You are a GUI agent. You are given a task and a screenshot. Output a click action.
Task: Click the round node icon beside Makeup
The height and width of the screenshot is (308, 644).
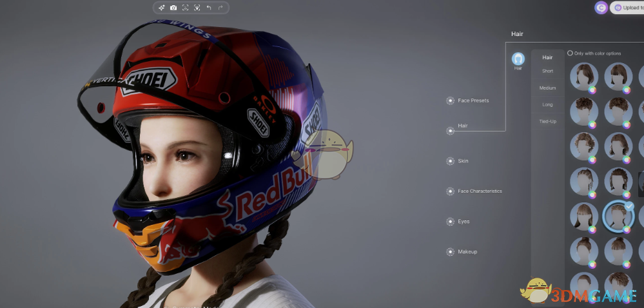pos(450,252)
